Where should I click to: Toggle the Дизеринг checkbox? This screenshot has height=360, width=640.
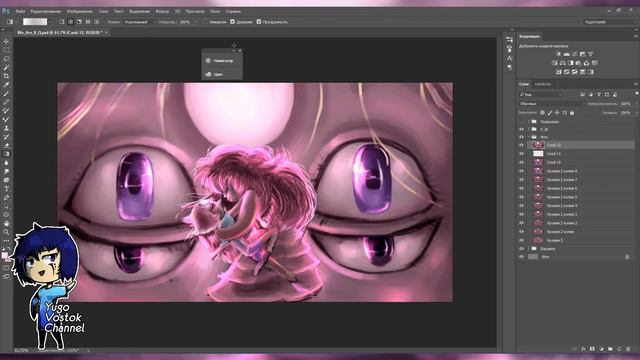[x=232, y=22]
